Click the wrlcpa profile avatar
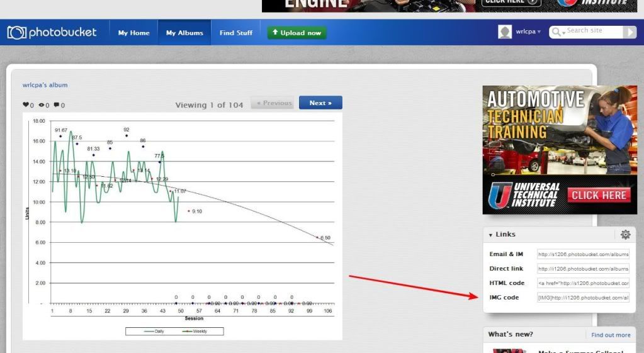The height and width of the screenshot is (353, 644). pyautogui.click(x=505, y=32)
